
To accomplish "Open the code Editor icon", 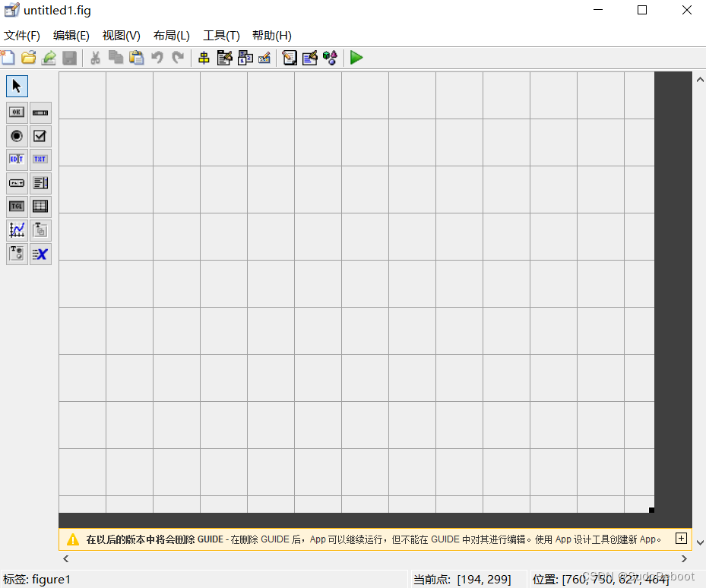I will click(x=289, y=58).
